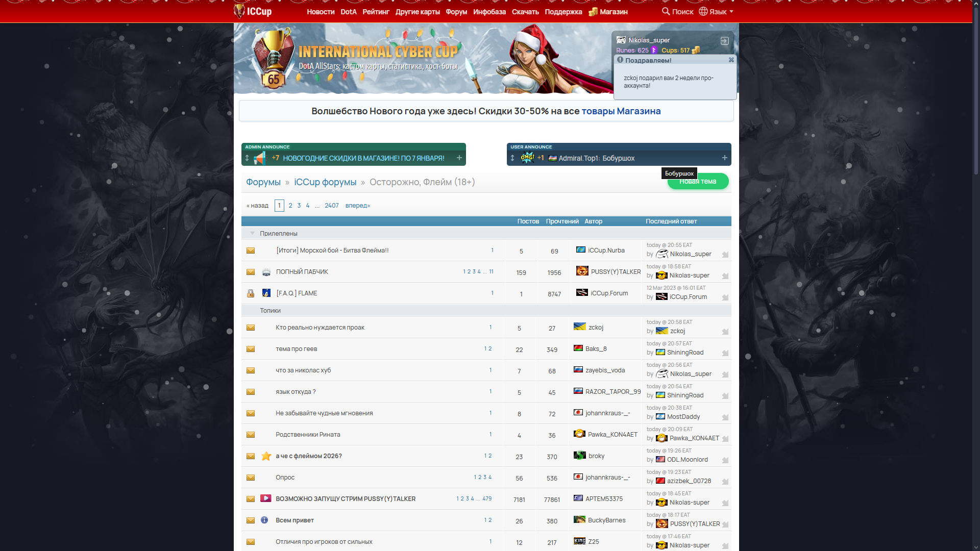
Task: Click the ICCup logo icon
Action: click(x=239, y=11)
